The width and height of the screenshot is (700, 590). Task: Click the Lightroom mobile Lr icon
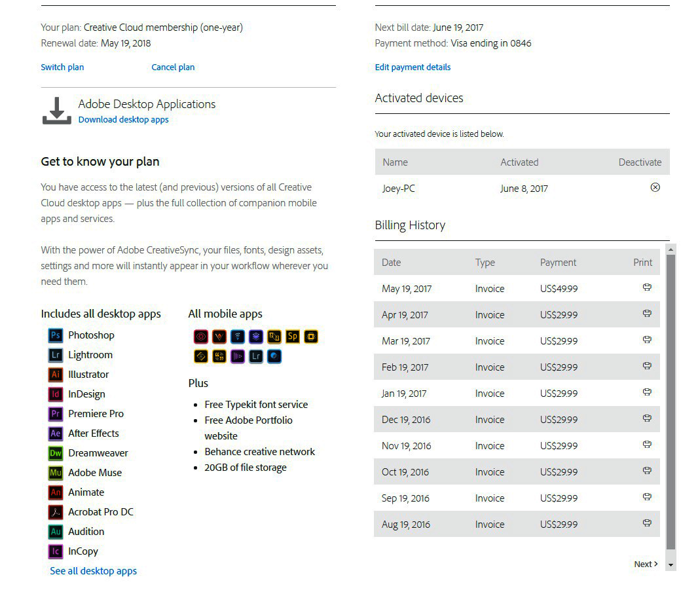[x=256, y=356]
